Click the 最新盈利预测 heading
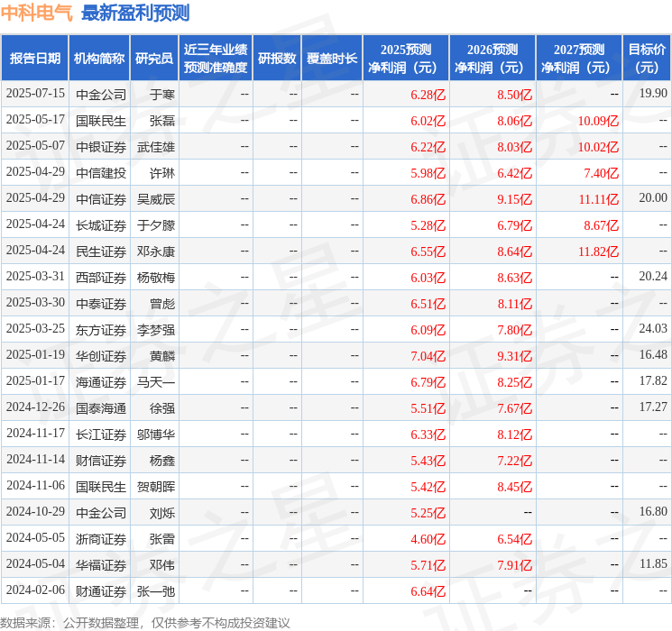 (x=135, y=13)
